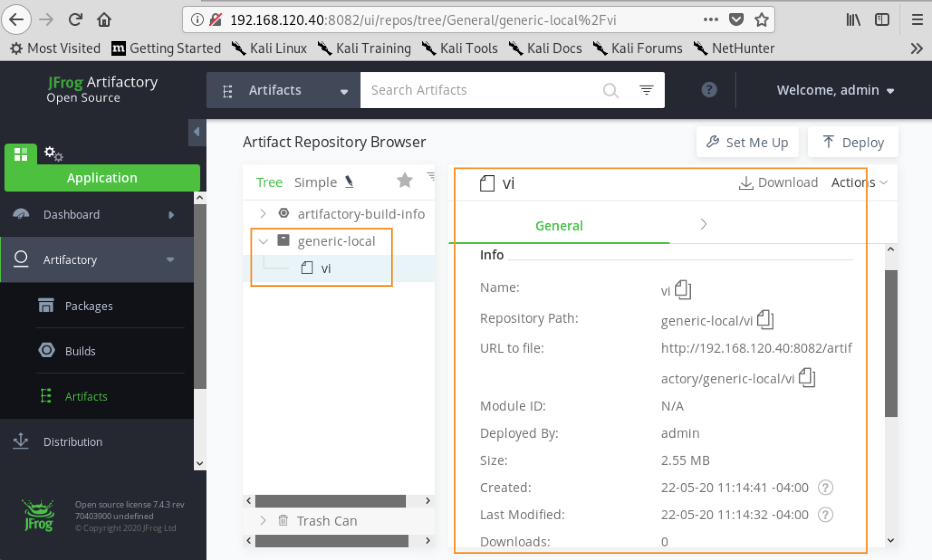Collapse the left navigation sidebar

pyautogui.click(x=197, y=132)
